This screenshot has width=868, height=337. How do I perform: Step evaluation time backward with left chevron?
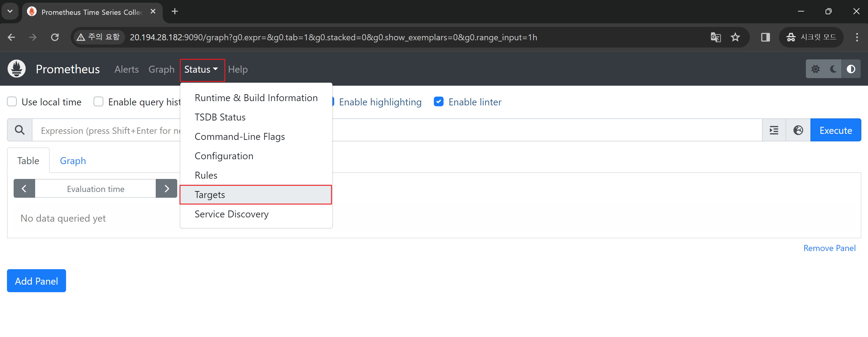[24, 189]
